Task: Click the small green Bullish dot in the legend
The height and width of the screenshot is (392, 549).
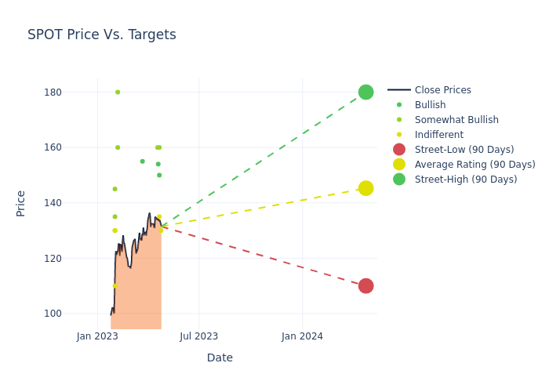Action: (x=399, y=105)
